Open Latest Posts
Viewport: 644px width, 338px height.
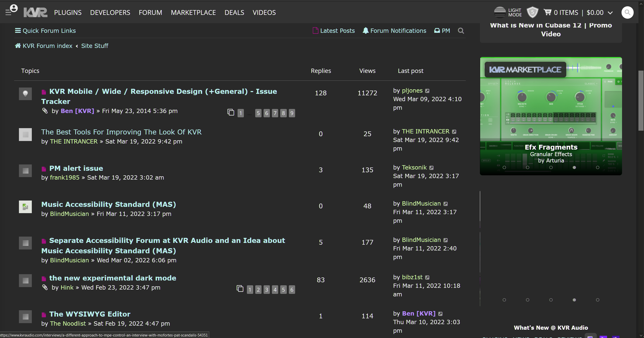point(334,31)
